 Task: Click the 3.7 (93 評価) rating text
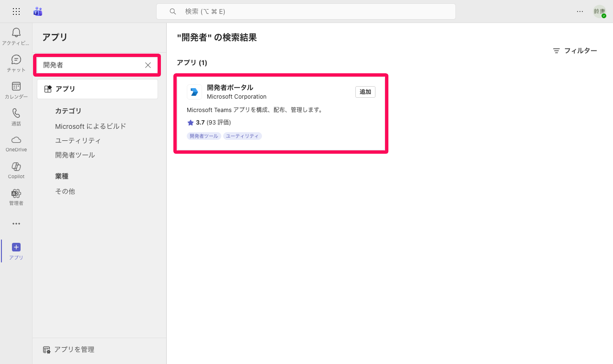[213, 123]
